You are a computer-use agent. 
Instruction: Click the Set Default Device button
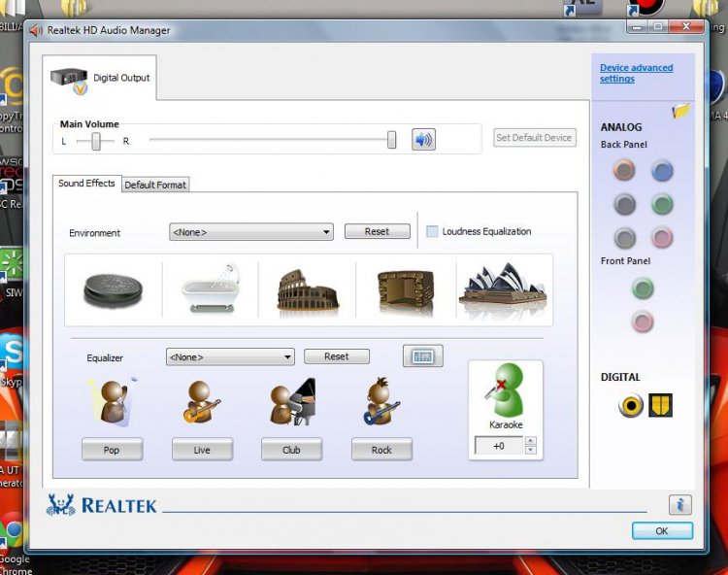coord(534,138)
